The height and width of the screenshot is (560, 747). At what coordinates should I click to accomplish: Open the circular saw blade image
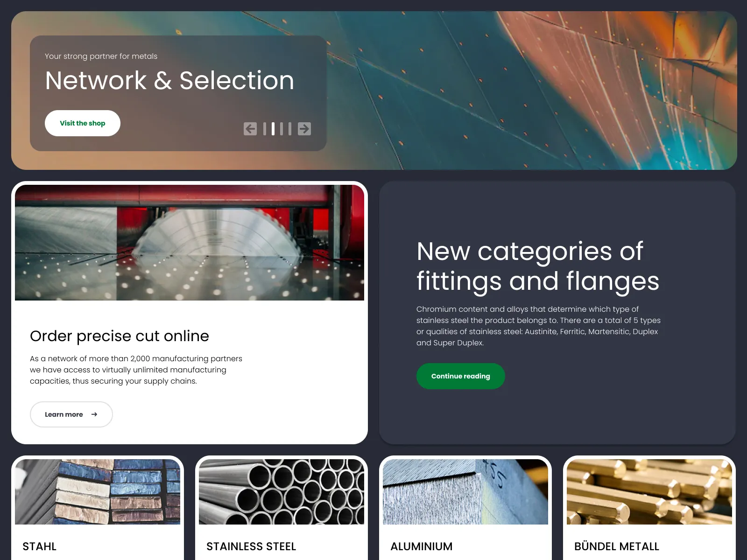click(190, 243)
